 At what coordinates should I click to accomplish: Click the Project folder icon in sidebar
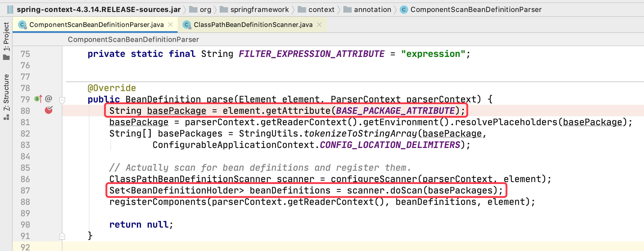pyautogui.click(x=6, y=57)
